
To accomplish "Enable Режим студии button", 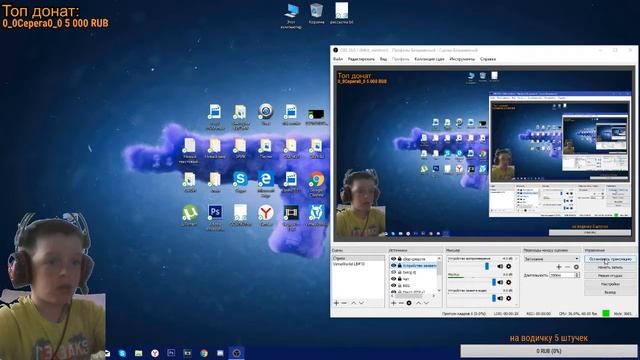I will 610,276.
